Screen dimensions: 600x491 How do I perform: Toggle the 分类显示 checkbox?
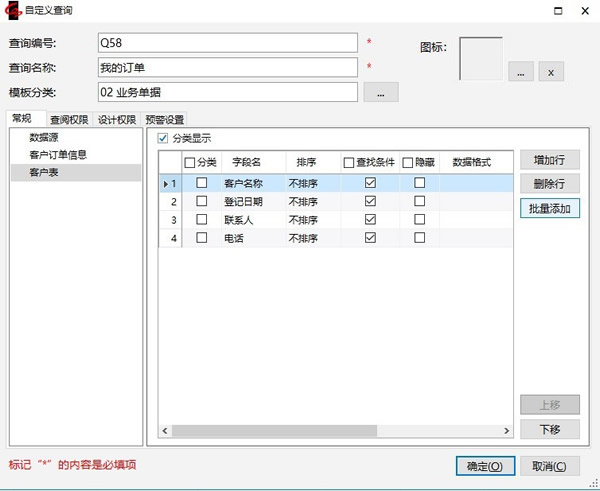tap(164, 139)
